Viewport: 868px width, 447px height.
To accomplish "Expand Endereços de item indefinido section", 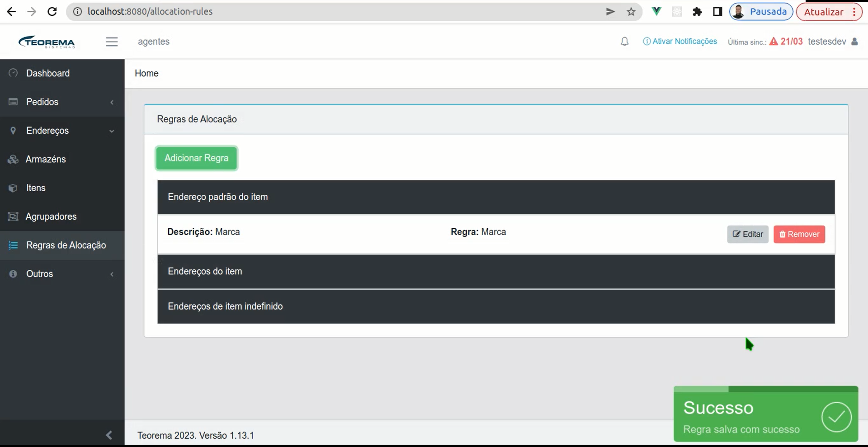I will coord(496,306).
